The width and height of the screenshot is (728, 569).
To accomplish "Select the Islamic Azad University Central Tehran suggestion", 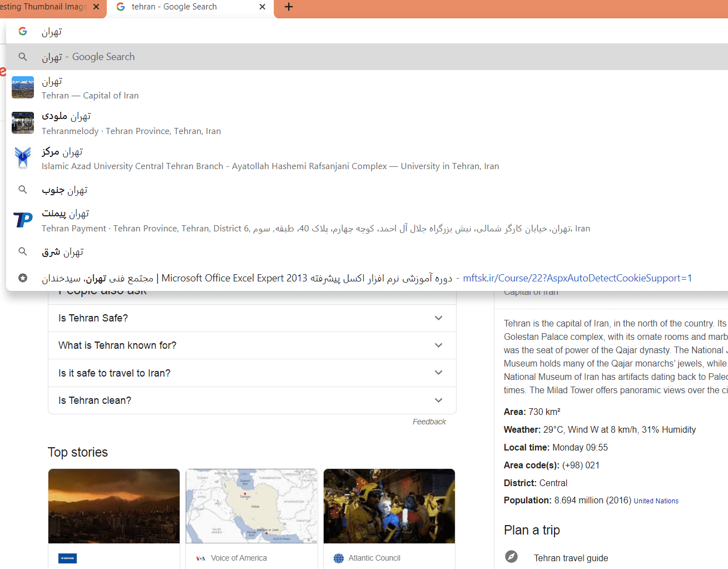I will pos(367,159).
